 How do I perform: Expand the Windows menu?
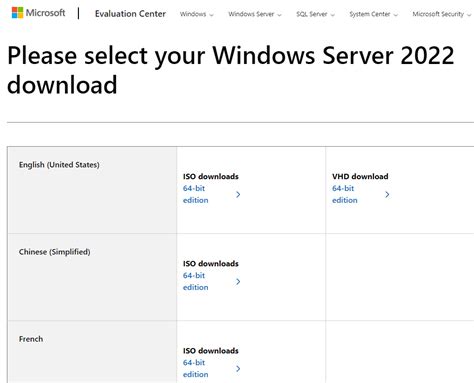coord(196,14)
